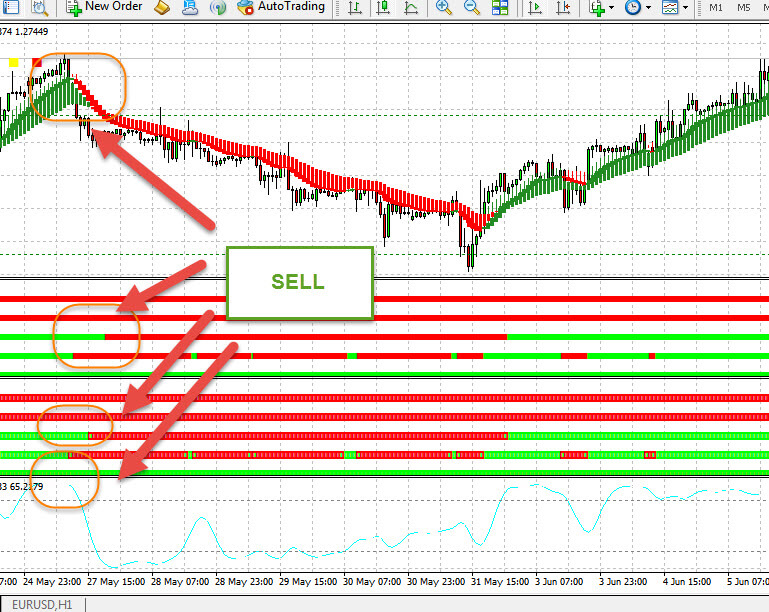Toggle the AutoTrading button
Screen dimensions: 769x612
click(281, 8)
